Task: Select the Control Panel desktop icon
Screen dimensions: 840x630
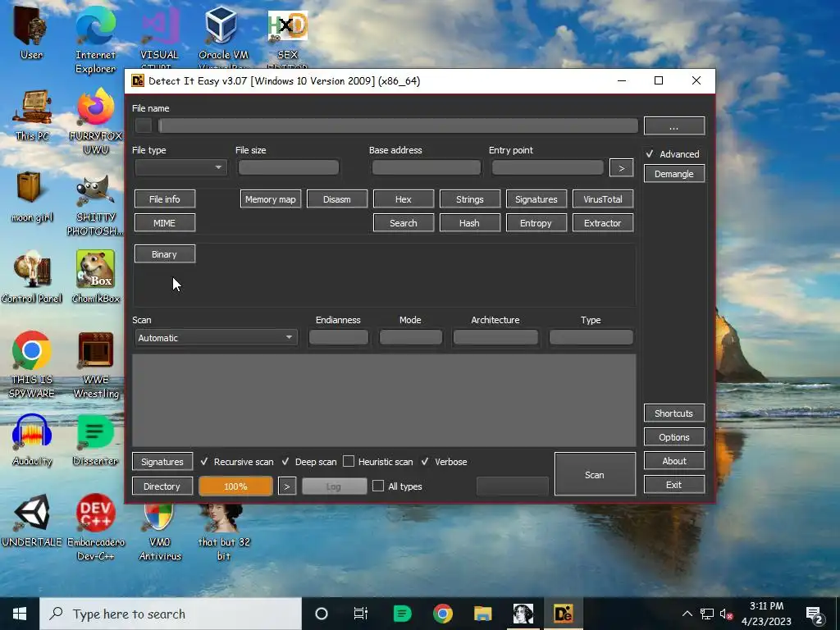Action: coord(32,277)
